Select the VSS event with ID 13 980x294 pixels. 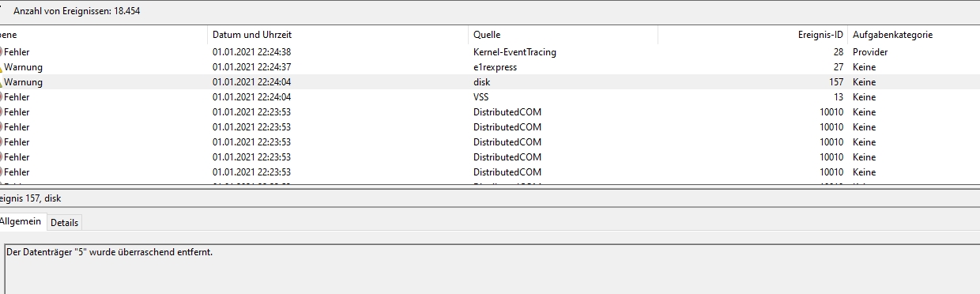(x=490, y=97)
